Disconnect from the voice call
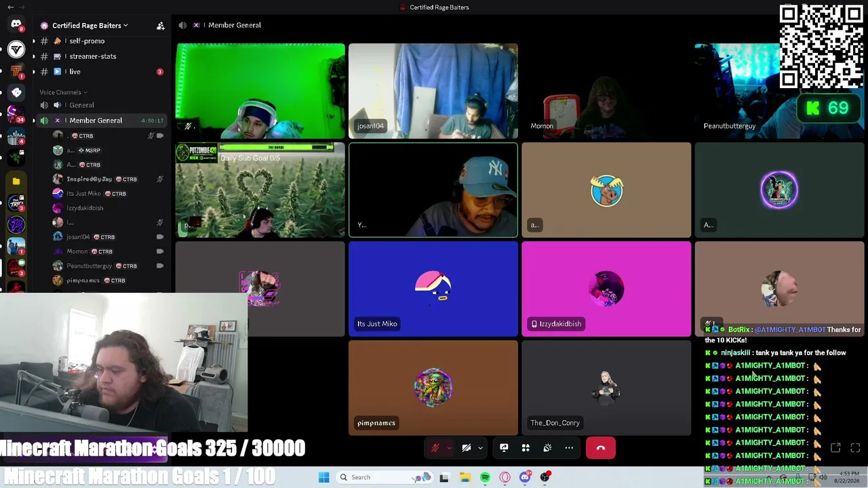 601,448
